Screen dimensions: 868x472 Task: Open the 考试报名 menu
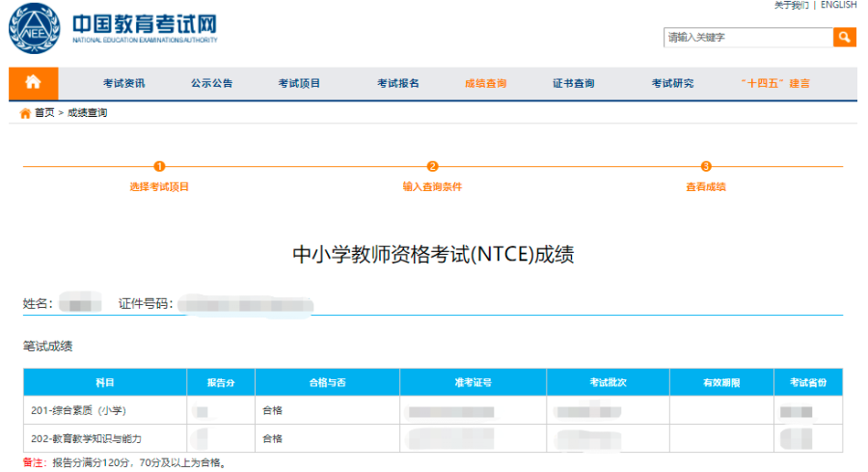pyautogui.click(x=398, y=84)
